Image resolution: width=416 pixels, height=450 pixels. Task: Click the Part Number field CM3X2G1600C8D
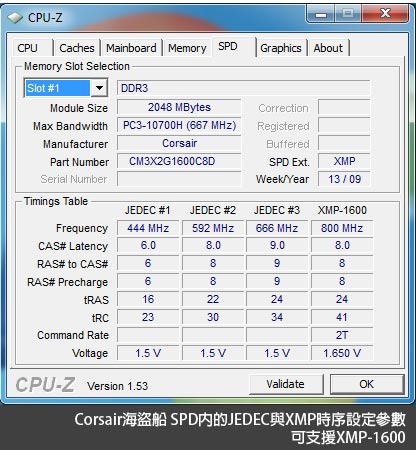click(179, 162)
